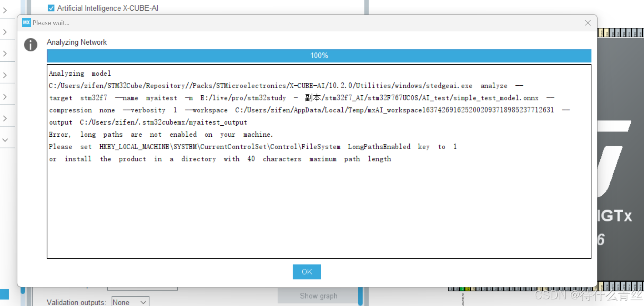Click the LongPathsEnabled registry key text
644x306 pixels.
pyautogui.click(x=379, y=147)
